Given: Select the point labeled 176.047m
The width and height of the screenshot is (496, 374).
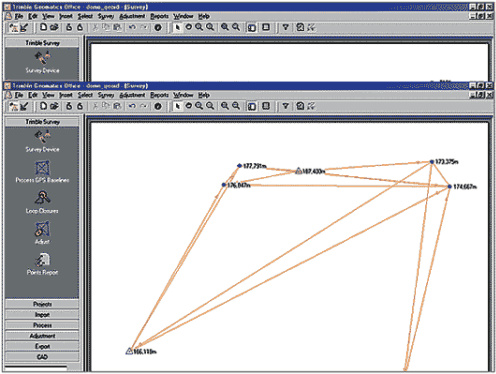Looking at the screenshot, I should coord(224,185).
